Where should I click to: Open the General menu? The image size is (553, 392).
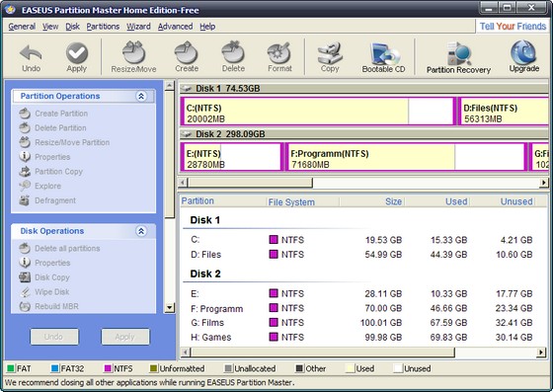[x=22, y=27]
